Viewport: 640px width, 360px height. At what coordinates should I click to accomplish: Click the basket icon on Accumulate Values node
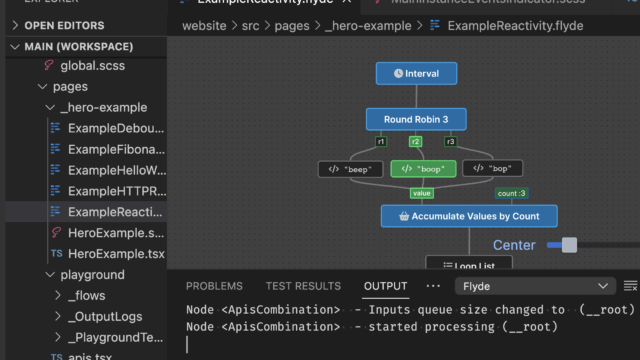(x=404, y=216)
